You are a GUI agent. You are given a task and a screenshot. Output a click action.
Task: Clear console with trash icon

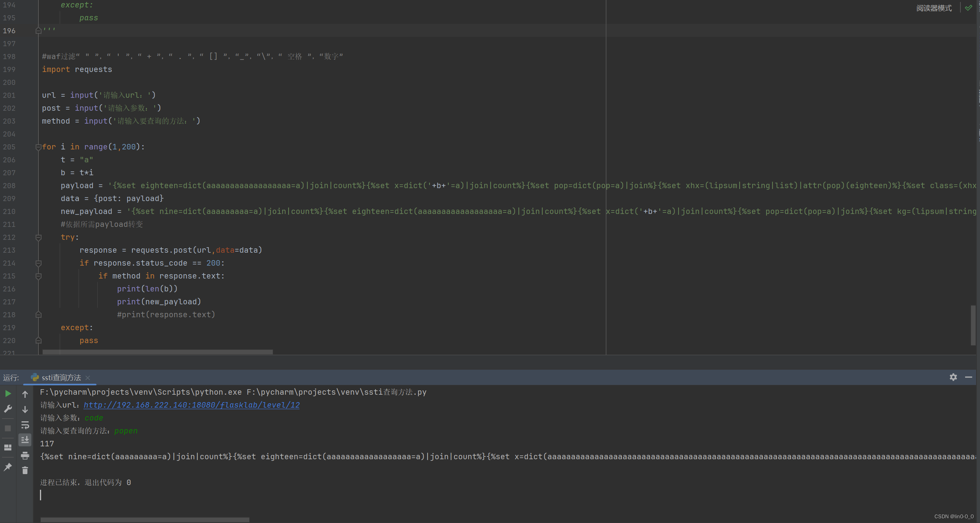(25, 471)
